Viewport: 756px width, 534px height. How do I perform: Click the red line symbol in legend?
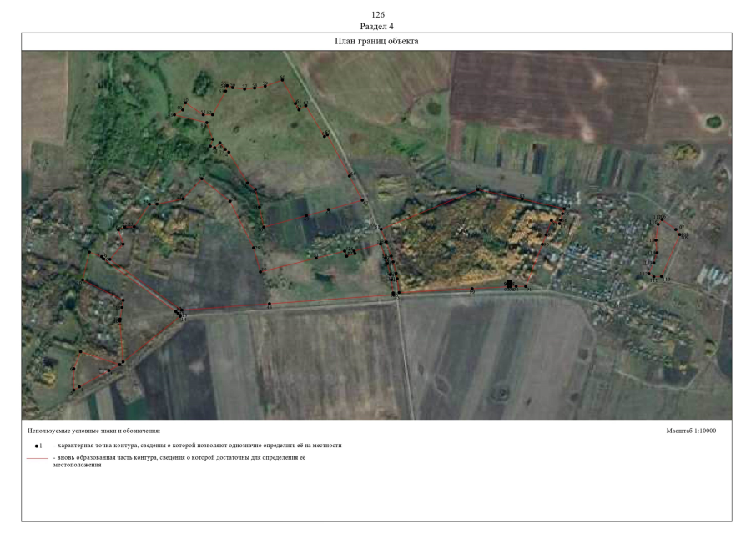[38, 458]
